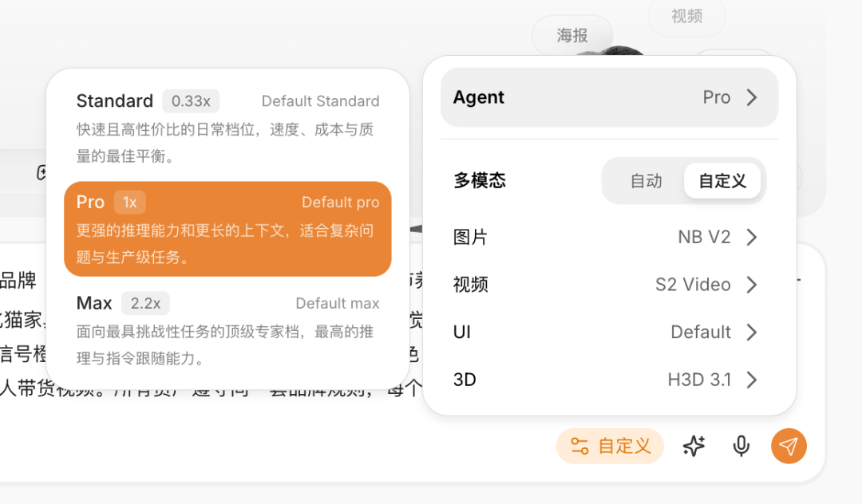This screenshot has height=504, width=862.
Task: Click the 1x multiplier badge on Pro
Action: click(130, 203)
